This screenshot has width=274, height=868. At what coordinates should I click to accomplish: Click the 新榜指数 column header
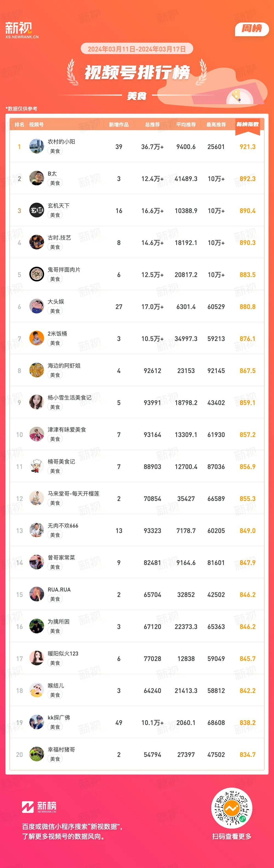(247, 125)
